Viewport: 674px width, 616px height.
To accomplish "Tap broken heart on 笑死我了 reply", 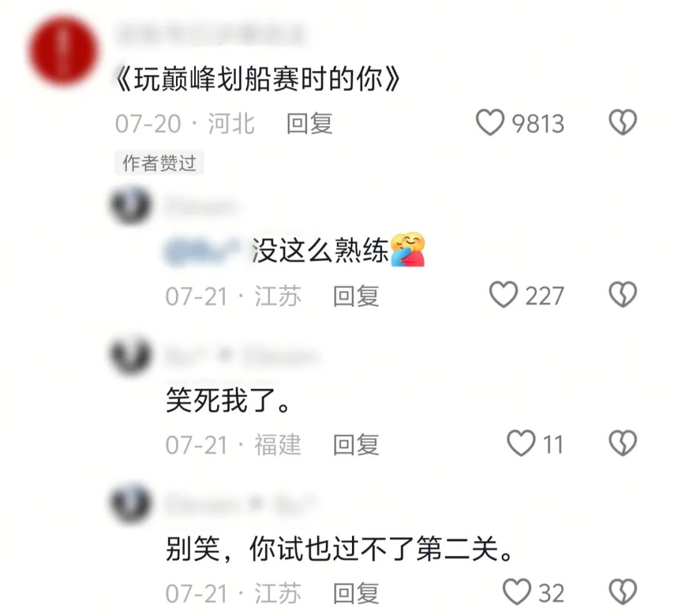I will point(623,443).
